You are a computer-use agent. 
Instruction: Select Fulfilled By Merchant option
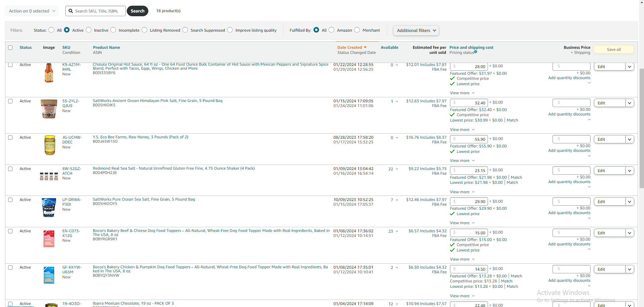tap(357, 30)
